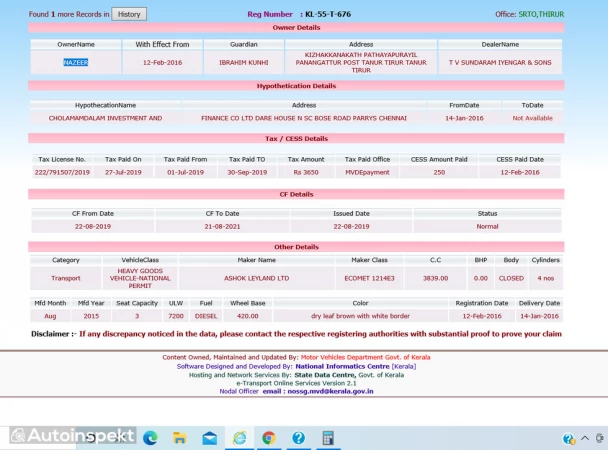Screen dimensions: 608x450
Task: Open the blue Help question-mark taskbar app
Action: tap(298, 438)
